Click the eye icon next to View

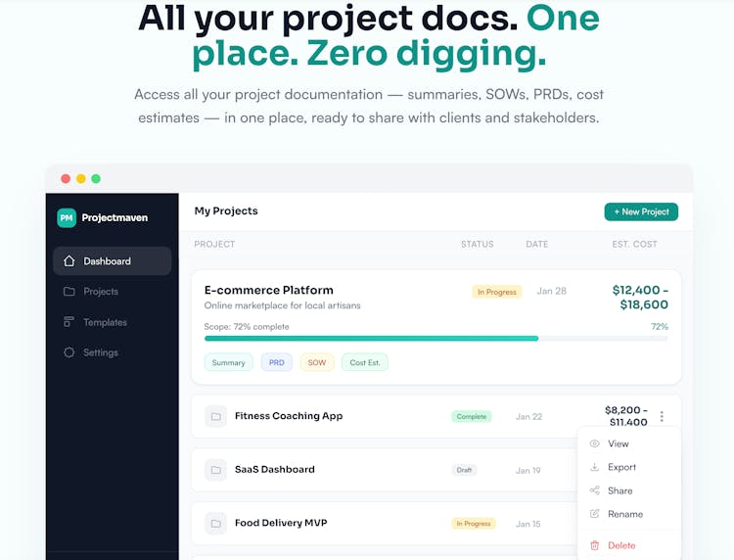pos(594,443)
